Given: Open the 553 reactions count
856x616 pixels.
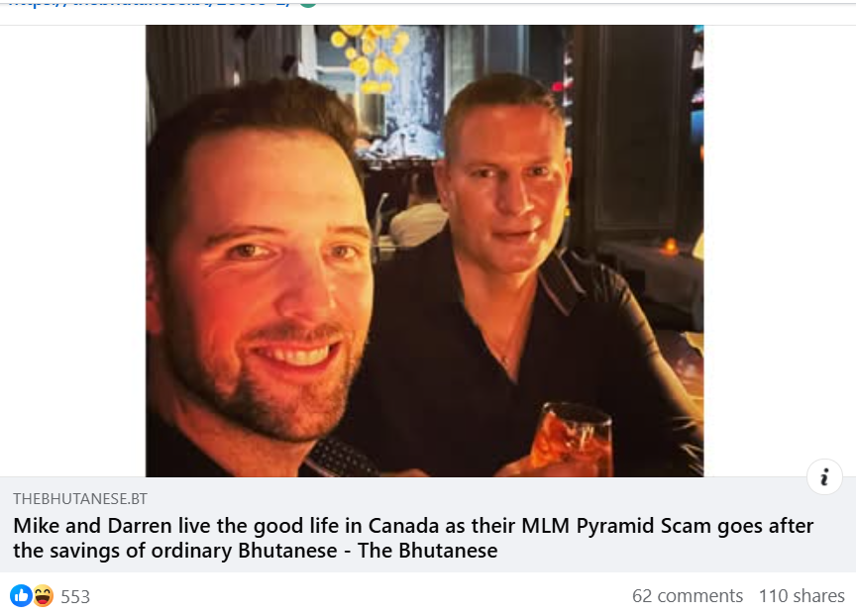Looking at the screenshot, I should [x=75, y=597].
